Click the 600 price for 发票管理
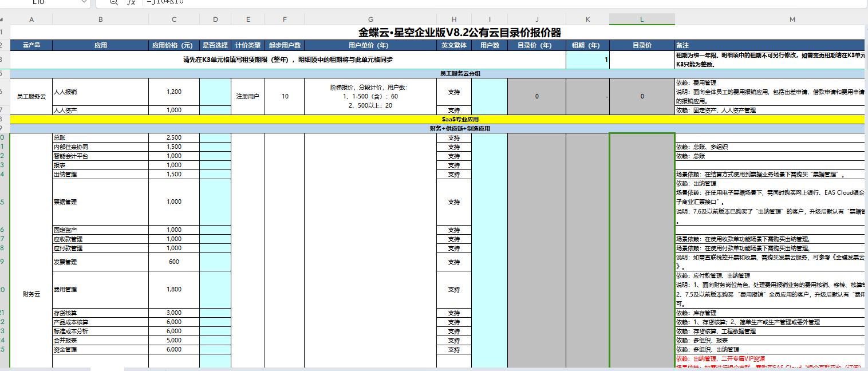 click(x=174, y=262)
